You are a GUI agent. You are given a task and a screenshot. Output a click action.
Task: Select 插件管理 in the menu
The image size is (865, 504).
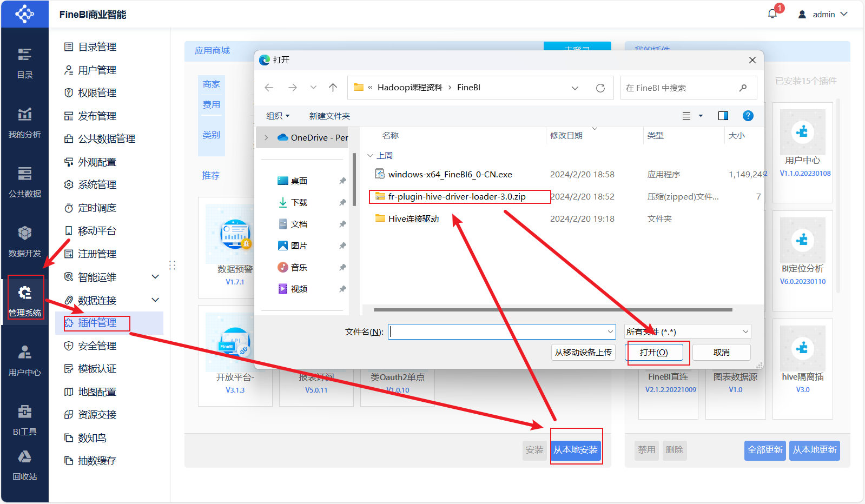97,323
